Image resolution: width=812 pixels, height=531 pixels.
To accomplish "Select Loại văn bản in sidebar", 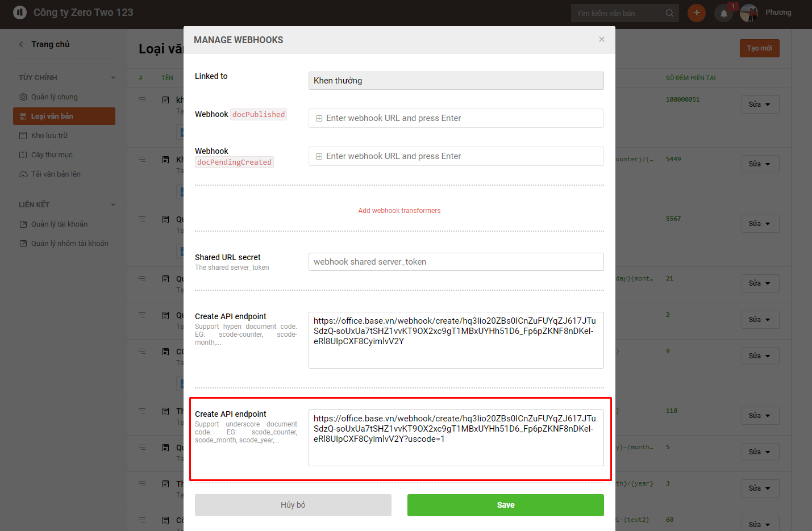I will 64,116.
